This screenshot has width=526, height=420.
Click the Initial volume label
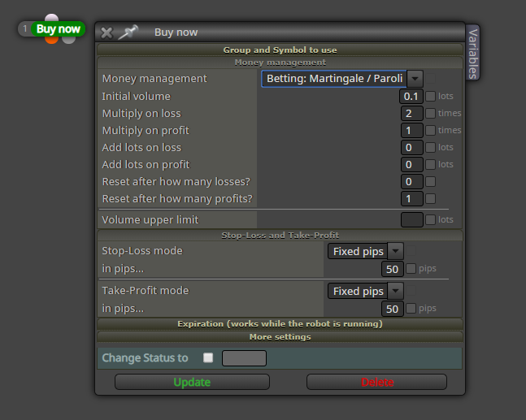[x=137, y=96]
